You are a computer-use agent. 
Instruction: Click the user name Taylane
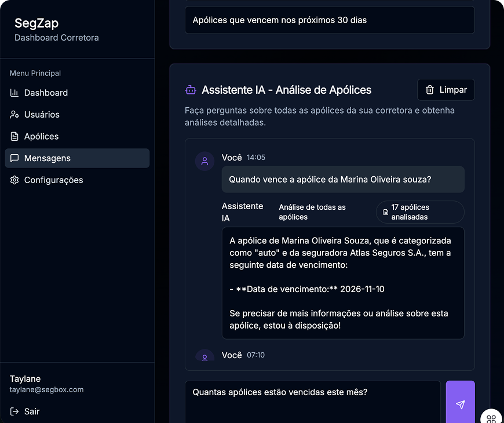tap(25, 378)
